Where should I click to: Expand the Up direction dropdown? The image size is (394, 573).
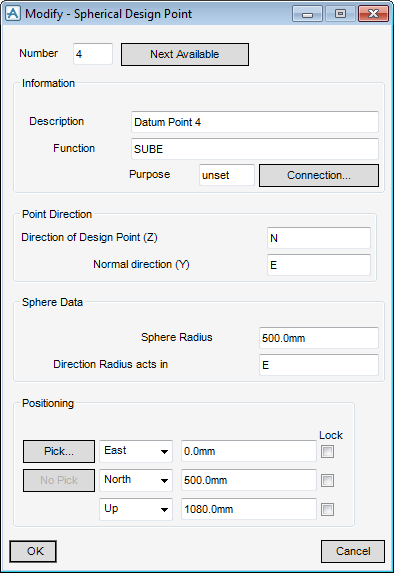[x=136, y=509]
